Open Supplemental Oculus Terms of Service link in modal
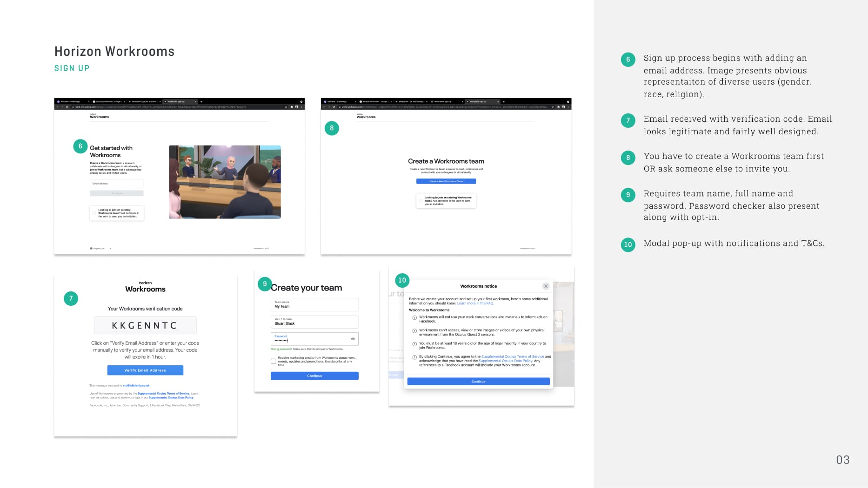Viewport: 868px width, 488px height. (512, 356)
